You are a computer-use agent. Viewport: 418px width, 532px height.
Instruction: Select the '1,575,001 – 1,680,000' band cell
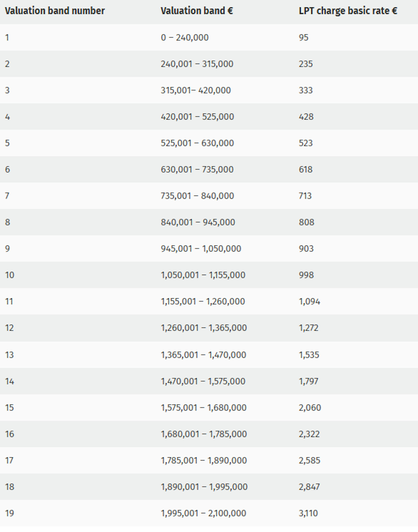point(203,408)
